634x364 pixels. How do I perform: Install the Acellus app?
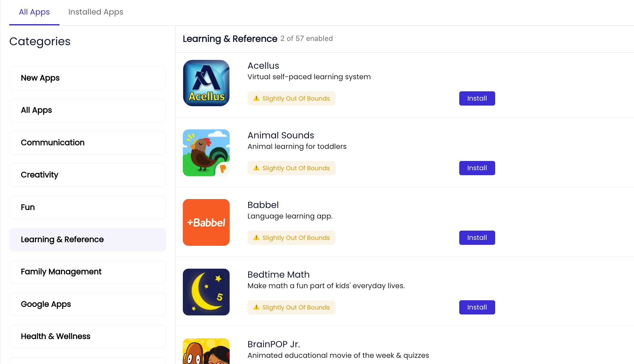(477, 98)
